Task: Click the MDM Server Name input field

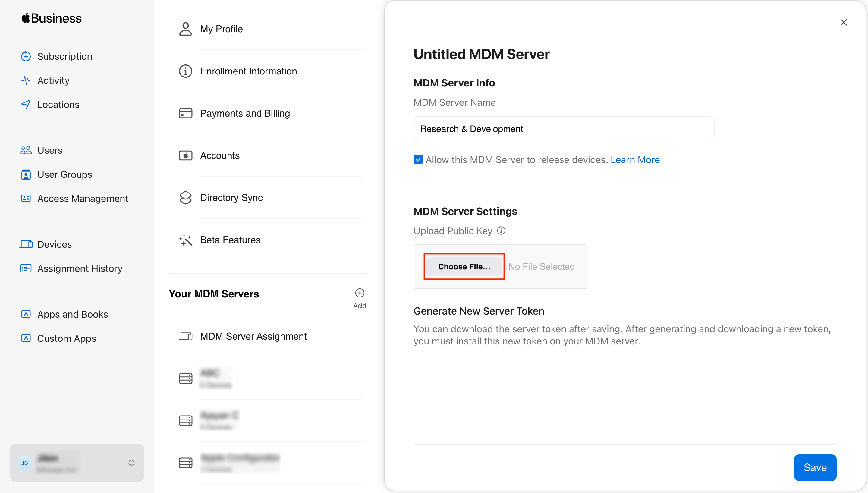Action: click(x=564, y=129)
